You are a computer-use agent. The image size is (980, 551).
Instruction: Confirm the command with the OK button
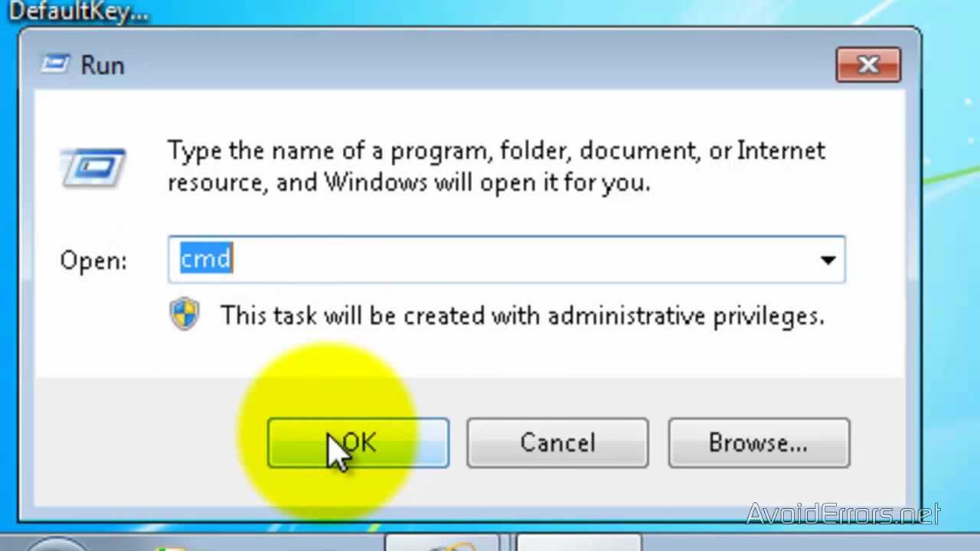(358, 442)
